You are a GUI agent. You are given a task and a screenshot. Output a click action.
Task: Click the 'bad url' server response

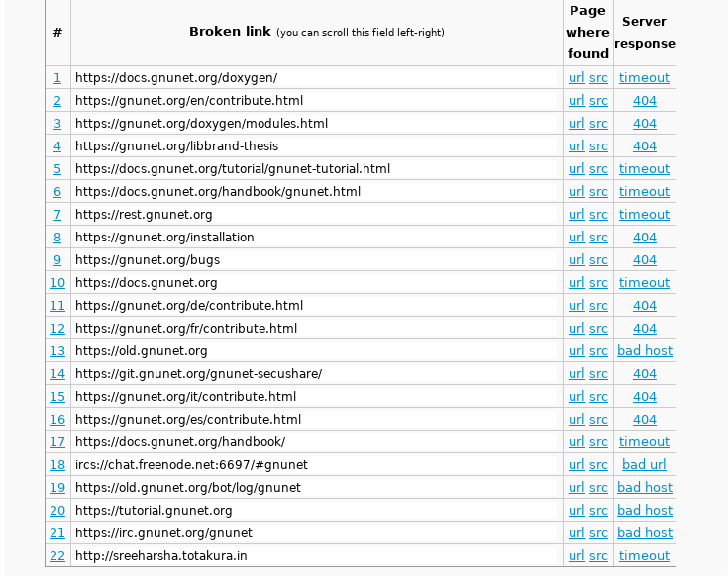(644, 464)
